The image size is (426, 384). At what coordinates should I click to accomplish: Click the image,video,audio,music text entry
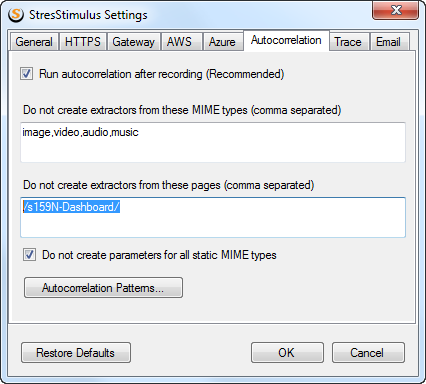[80, 132]
